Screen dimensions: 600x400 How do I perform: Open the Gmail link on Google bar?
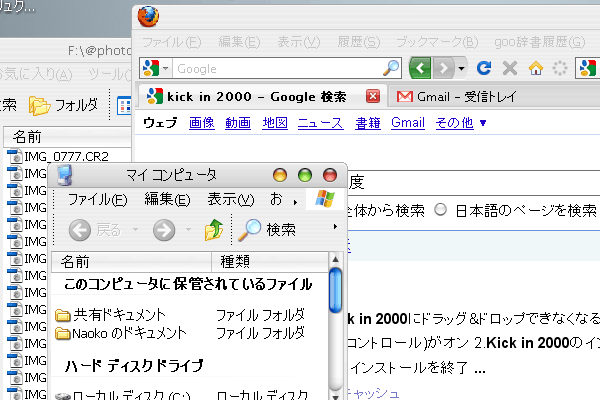tap(408, 123)
